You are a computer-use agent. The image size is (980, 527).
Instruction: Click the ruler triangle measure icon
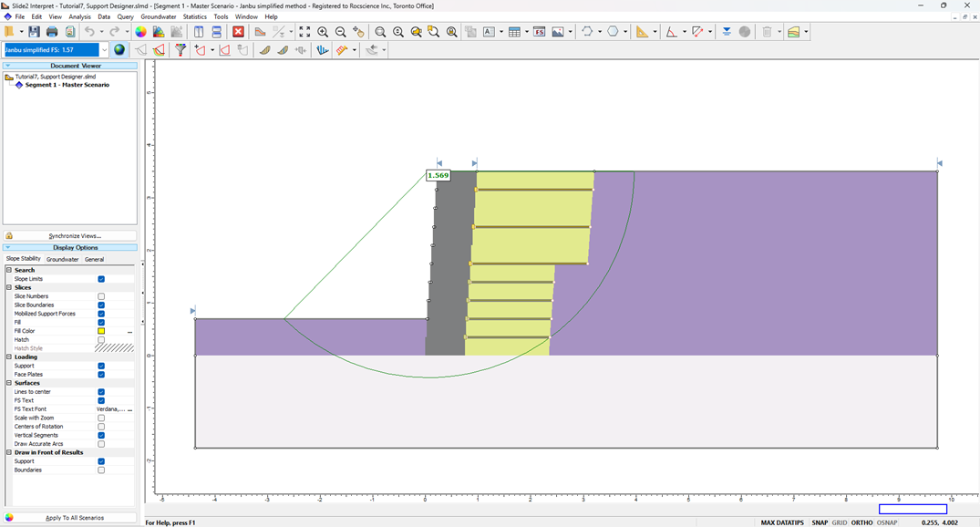point(642,32)
